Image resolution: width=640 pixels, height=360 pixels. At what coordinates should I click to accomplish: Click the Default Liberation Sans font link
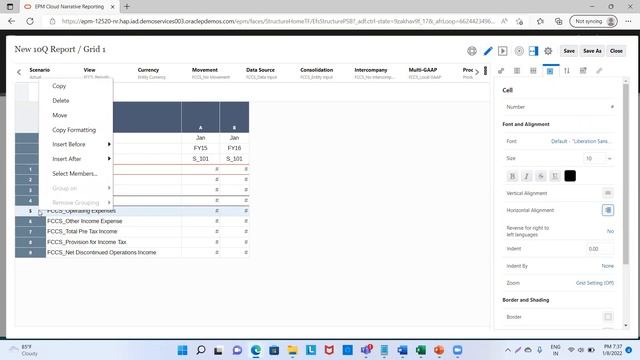580,141
